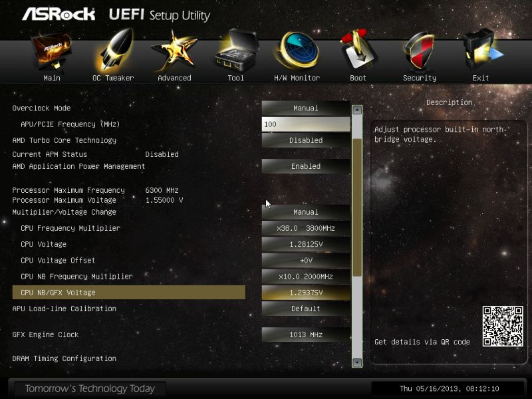The image size is (532, 399).
Task: Select highlighted CPU NB/GFX Voltage row
Action: pos(128,293)
